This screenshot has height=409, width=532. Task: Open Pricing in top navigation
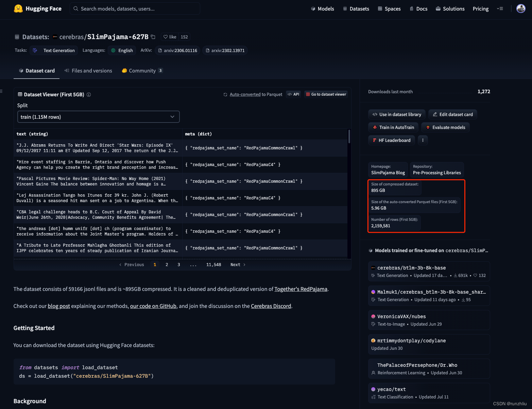pyautogui.click(x=481, y=9)
